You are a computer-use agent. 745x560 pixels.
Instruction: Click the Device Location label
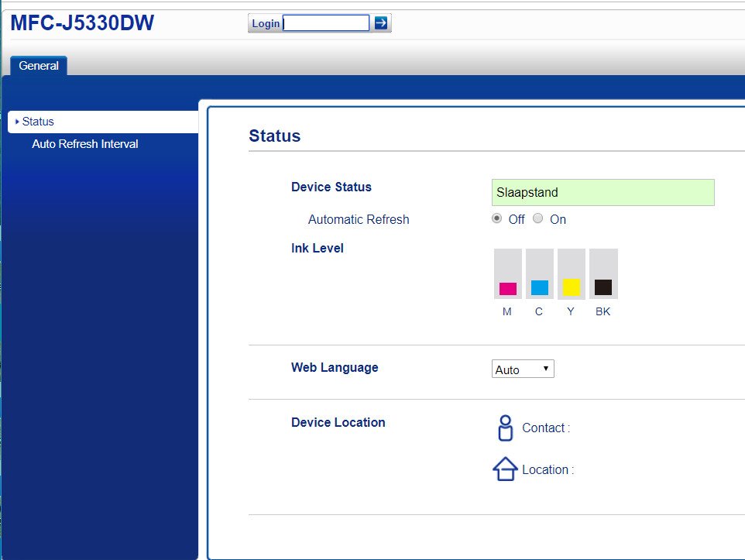pos(338,423)
